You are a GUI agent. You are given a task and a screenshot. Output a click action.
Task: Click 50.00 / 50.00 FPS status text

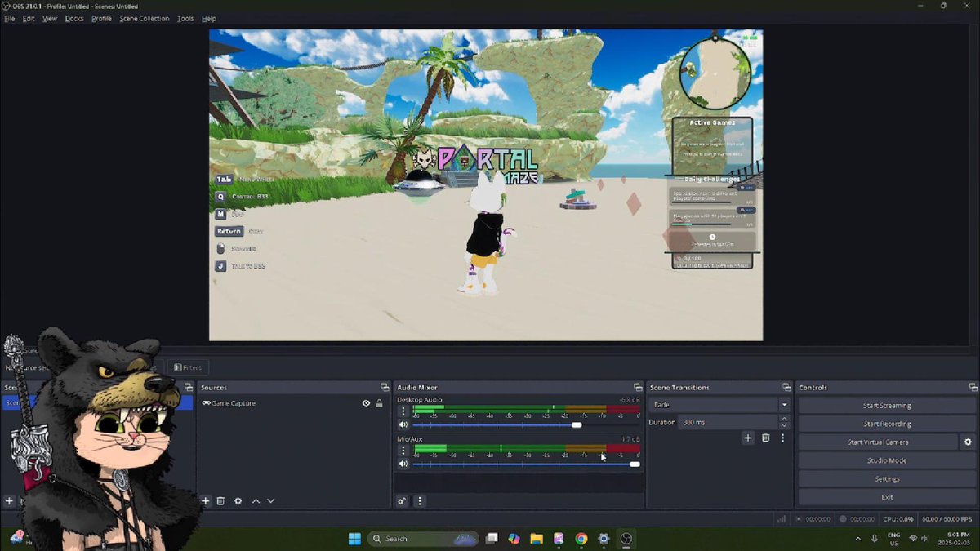click(x=947, y=518)
